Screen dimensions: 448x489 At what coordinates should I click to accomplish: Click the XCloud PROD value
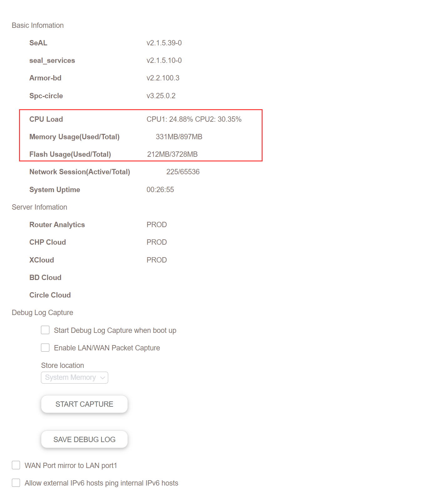click(x=157, y=260)
